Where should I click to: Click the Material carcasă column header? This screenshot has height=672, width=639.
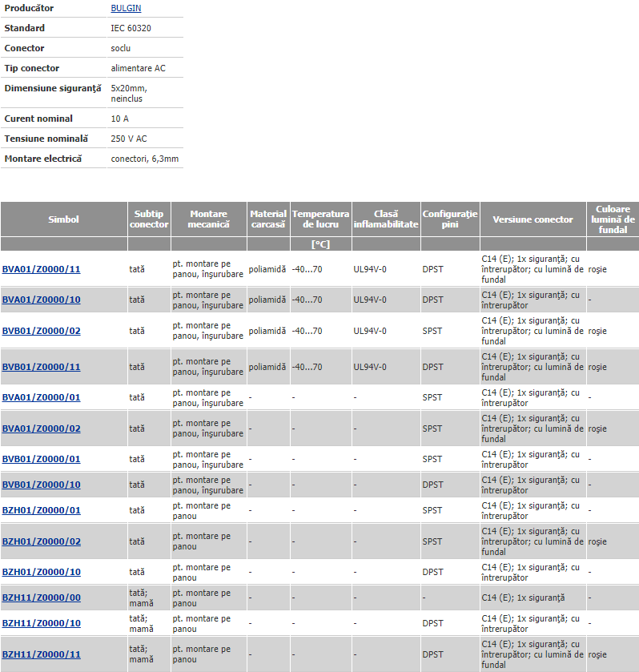pyautogui.click(x=268, y=219)
